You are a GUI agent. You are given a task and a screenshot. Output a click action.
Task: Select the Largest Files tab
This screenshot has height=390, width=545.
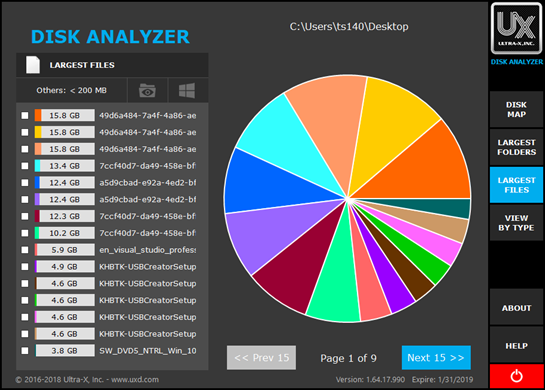516,185
